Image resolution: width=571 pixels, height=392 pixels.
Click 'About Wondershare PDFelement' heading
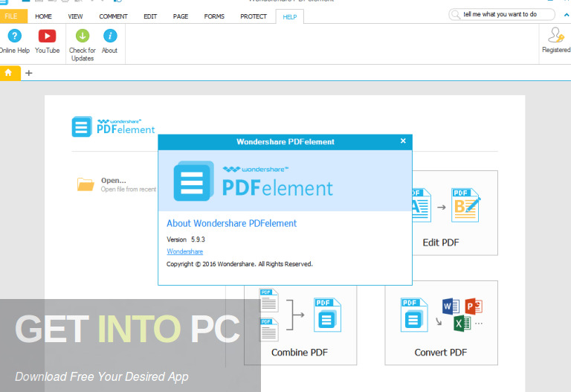click(232, 223)
